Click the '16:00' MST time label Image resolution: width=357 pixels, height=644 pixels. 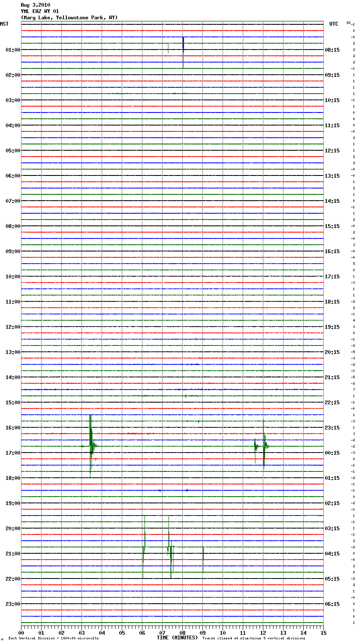pos(13,428)
